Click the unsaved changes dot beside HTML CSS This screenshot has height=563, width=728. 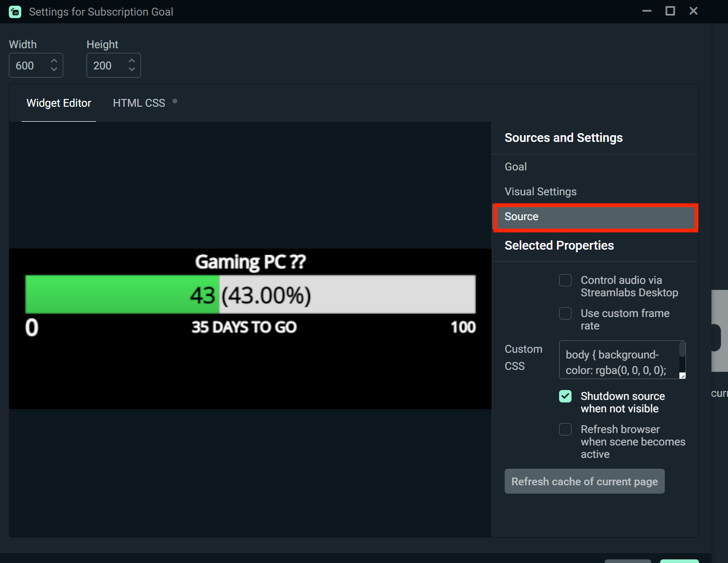(x=175, y=102)
